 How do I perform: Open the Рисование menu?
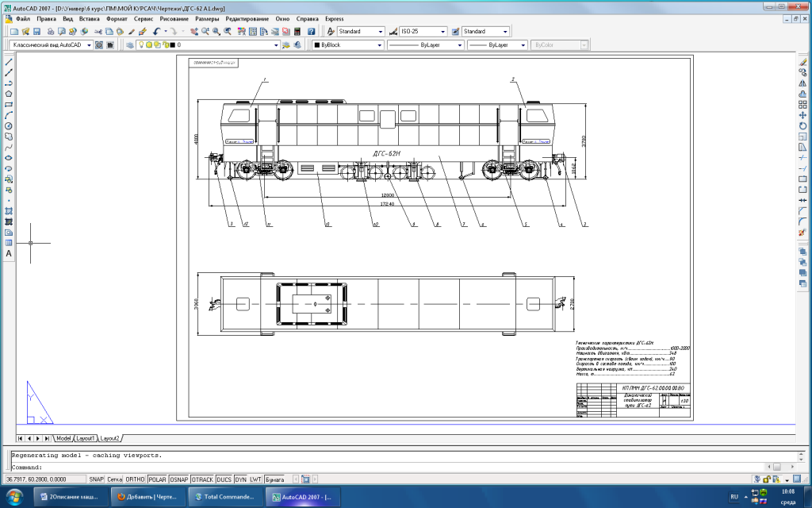coord(174,19)
